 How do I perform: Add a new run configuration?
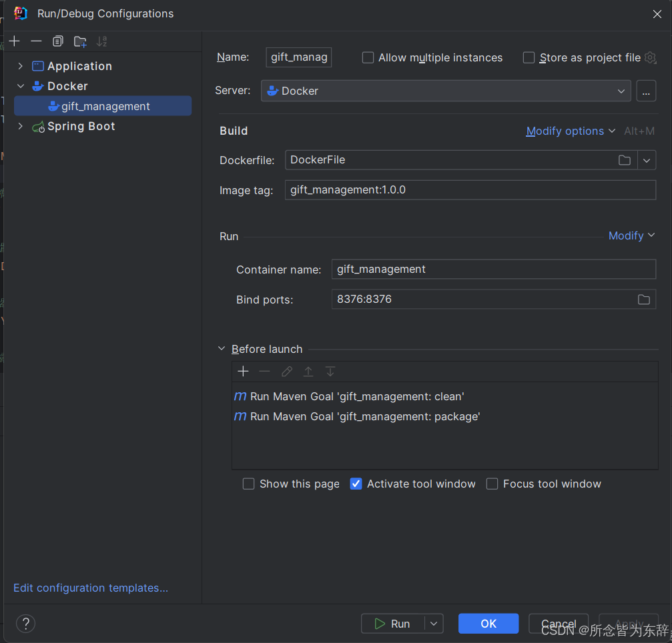pyautogui.click(x=14, y=41)
